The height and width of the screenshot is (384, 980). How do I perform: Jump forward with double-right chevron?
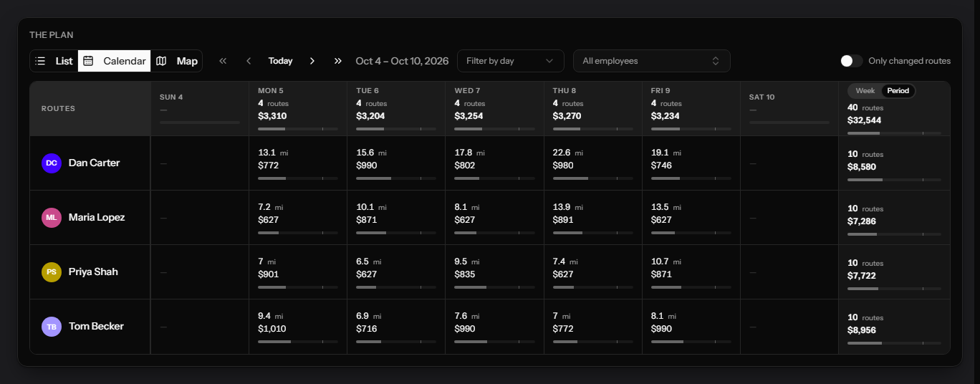(338, 61)
